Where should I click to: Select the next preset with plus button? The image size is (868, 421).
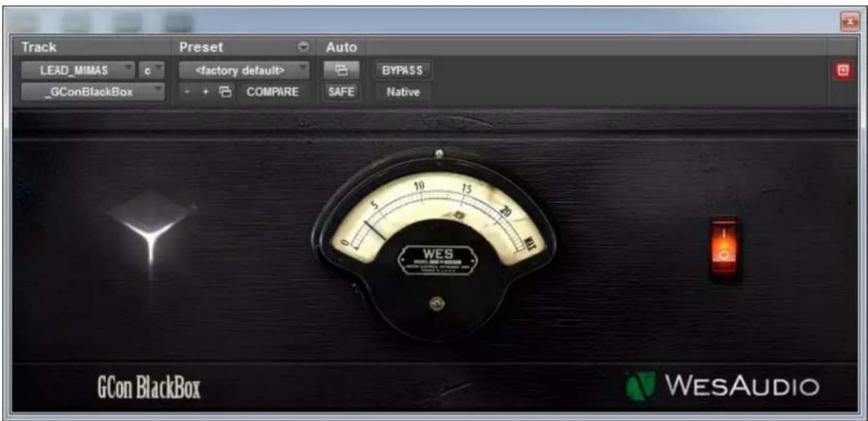(205, 92)
